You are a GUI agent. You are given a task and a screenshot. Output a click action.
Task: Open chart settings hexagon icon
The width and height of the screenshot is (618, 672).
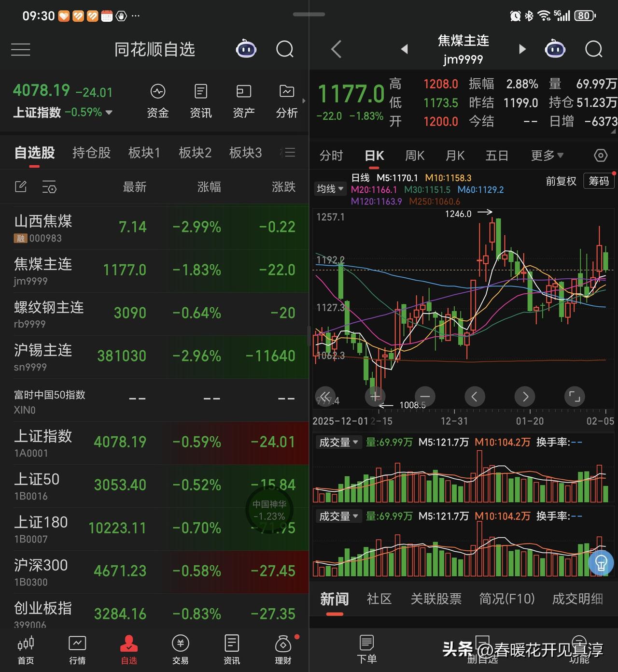600,156
